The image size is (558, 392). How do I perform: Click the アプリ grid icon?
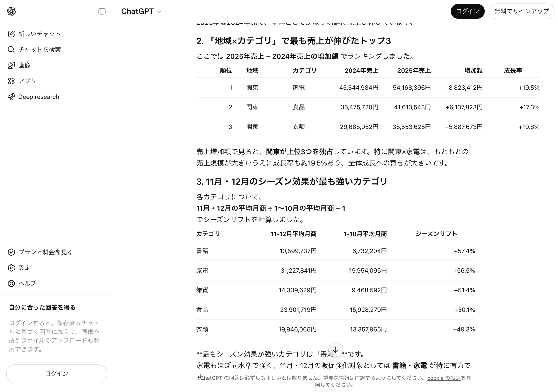[11, 81]
